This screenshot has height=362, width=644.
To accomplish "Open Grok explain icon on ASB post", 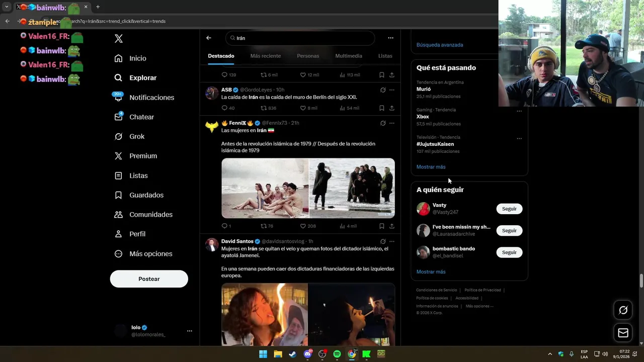I will coord(383,90).
